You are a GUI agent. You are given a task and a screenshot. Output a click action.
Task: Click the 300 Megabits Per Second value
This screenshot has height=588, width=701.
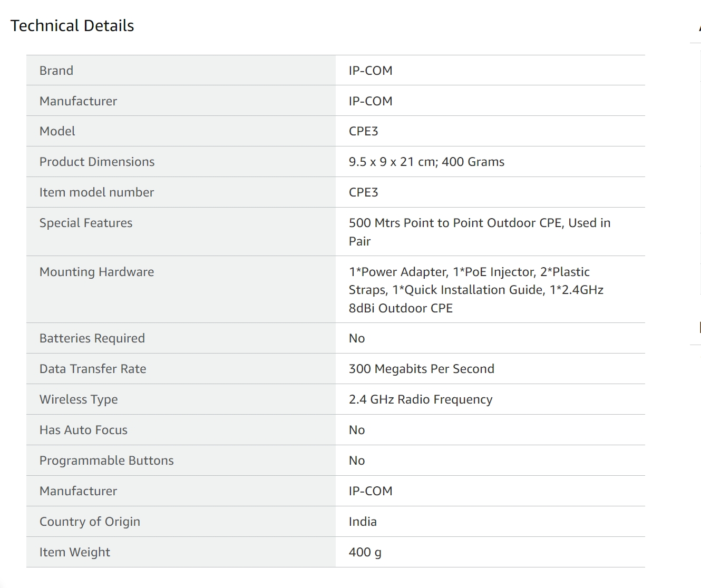click(x=422, y=369)
